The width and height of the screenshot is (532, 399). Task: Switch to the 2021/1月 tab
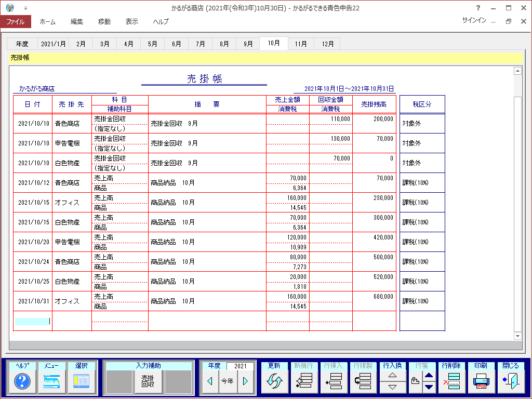point(54,44)
